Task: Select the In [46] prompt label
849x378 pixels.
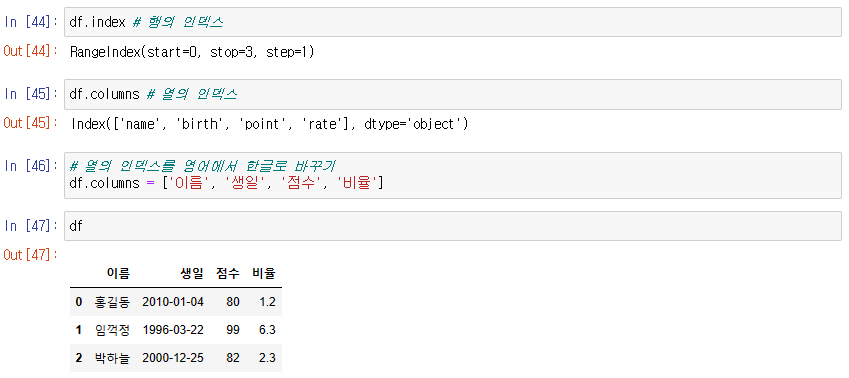Action: (x=31, y=165)
